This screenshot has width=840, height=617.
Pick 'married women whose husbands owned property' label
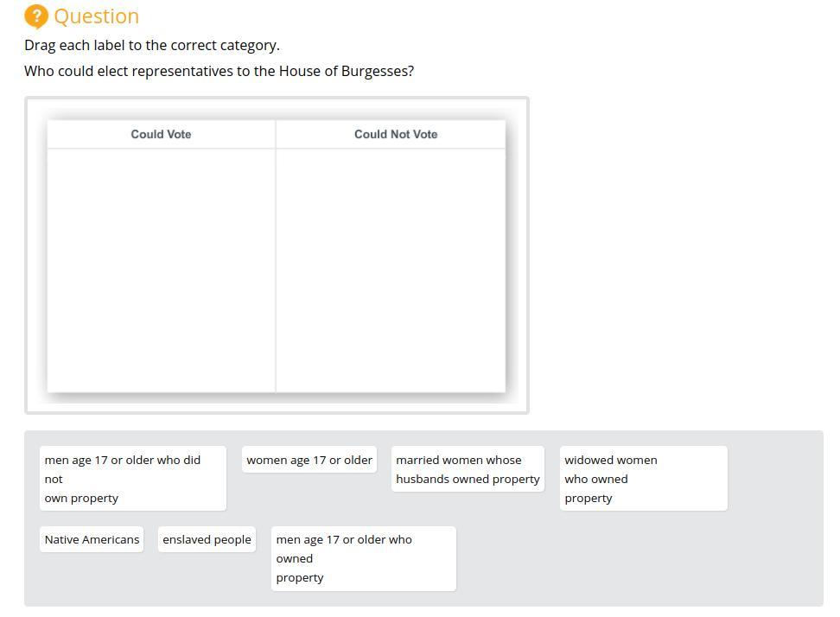click(x=468, y=469)
